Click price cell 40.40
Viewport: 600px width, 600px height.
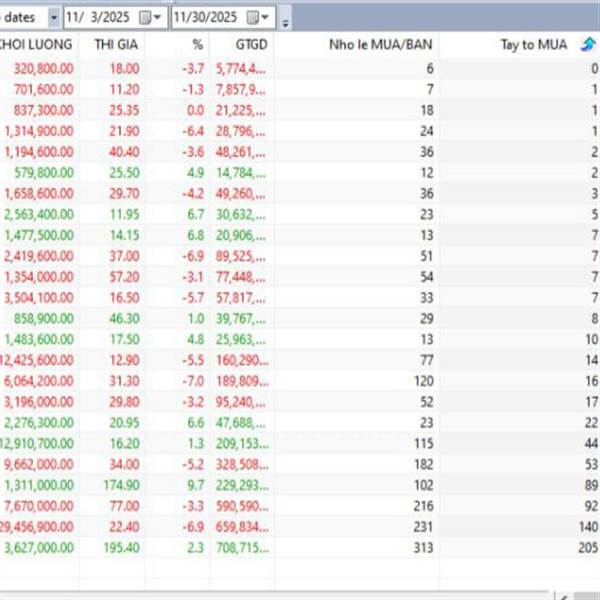(124, 152)
